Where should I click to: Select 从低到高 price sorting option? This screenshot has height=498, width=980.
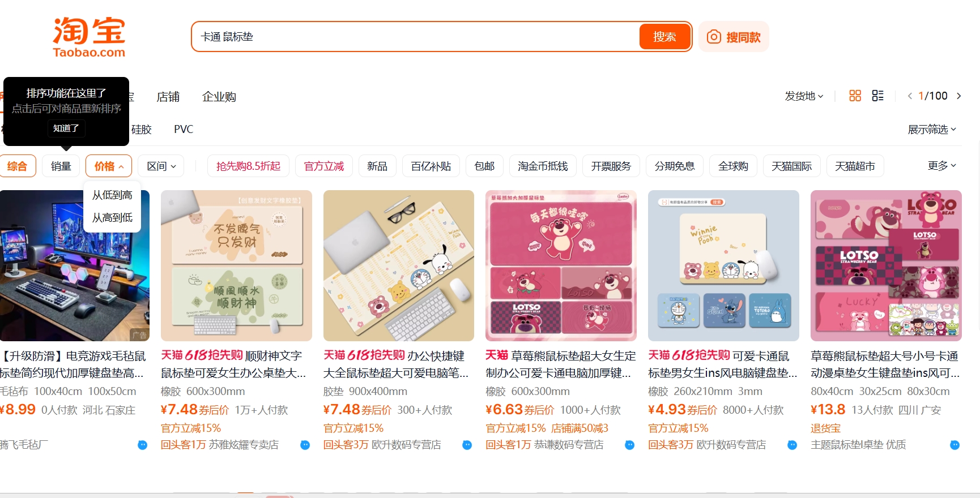[x=112, y=195]
